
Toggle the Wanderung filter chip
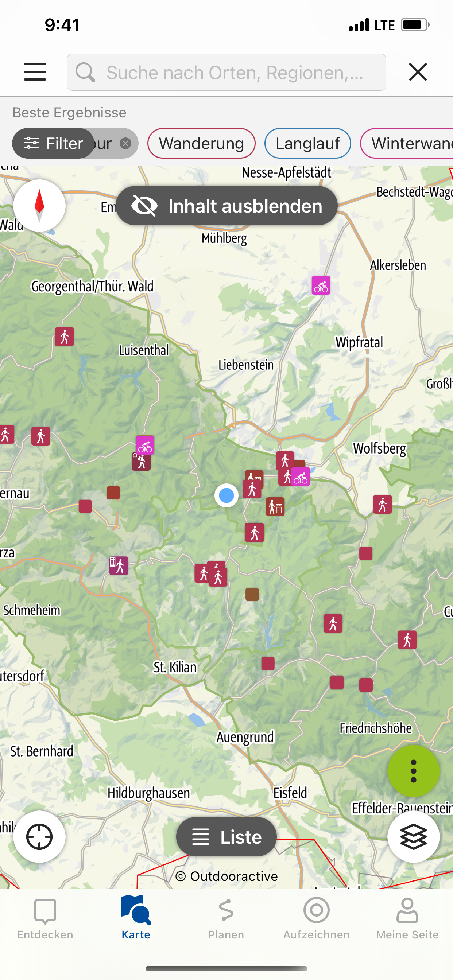tap(201, 143)
